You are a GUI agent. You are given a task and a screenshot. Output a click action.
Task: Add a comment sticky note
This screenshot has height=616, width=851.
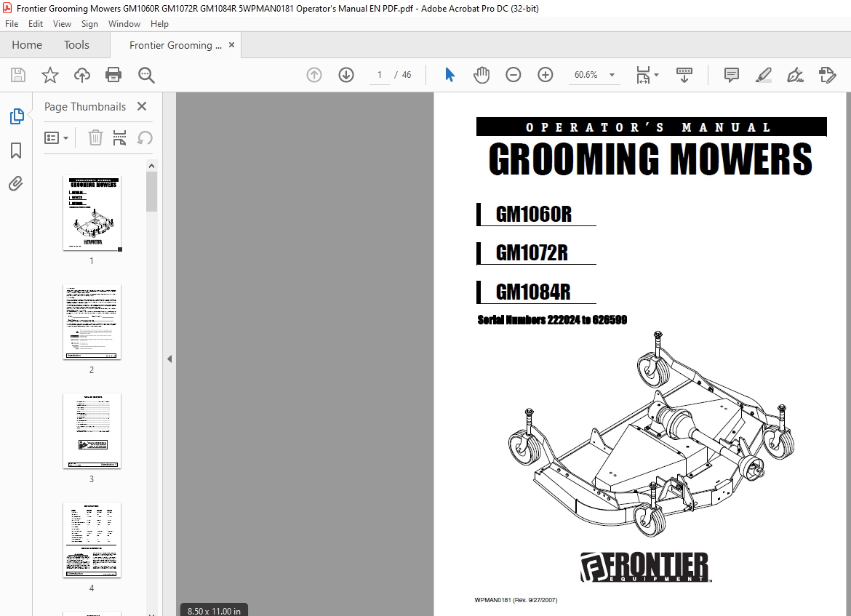tap(732, 75)
